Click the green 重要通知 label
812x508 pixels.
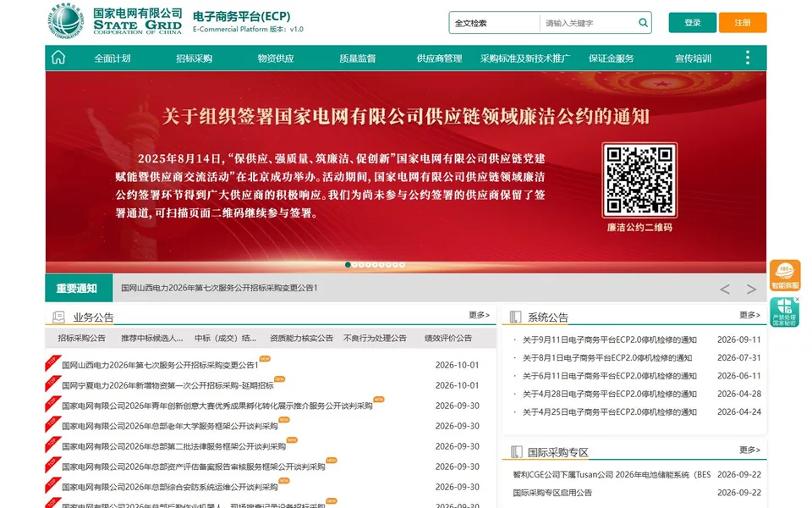pyautogui.click(x=79, y=288)
